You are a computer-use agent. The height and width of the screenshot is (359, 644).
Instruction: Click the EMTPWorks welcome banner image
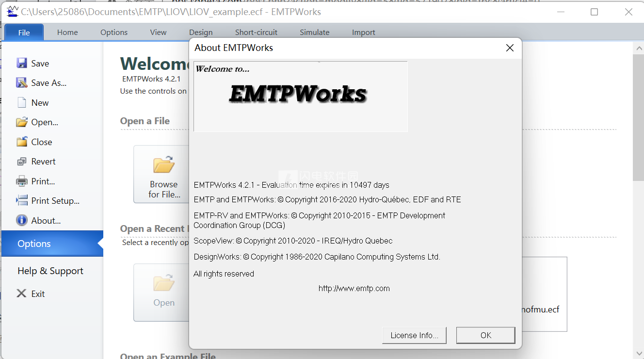(x=301, y=96)
